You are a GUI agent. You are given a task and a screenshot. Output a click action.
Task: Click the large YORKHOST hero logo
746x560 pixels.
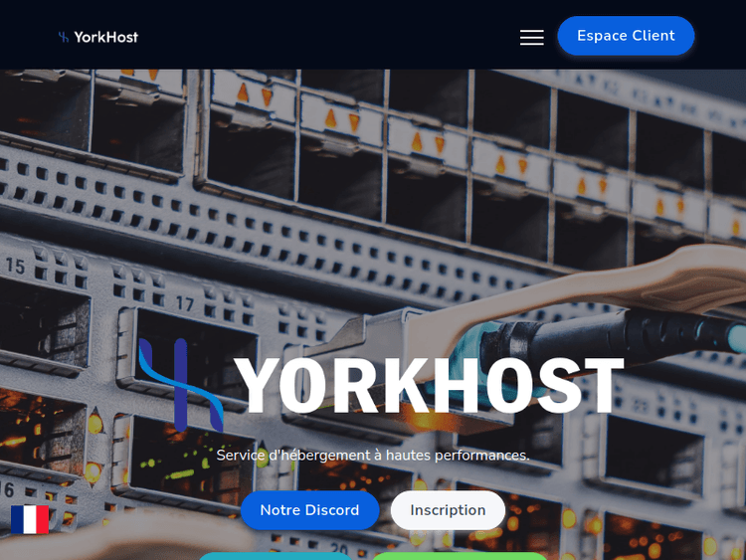381,385
